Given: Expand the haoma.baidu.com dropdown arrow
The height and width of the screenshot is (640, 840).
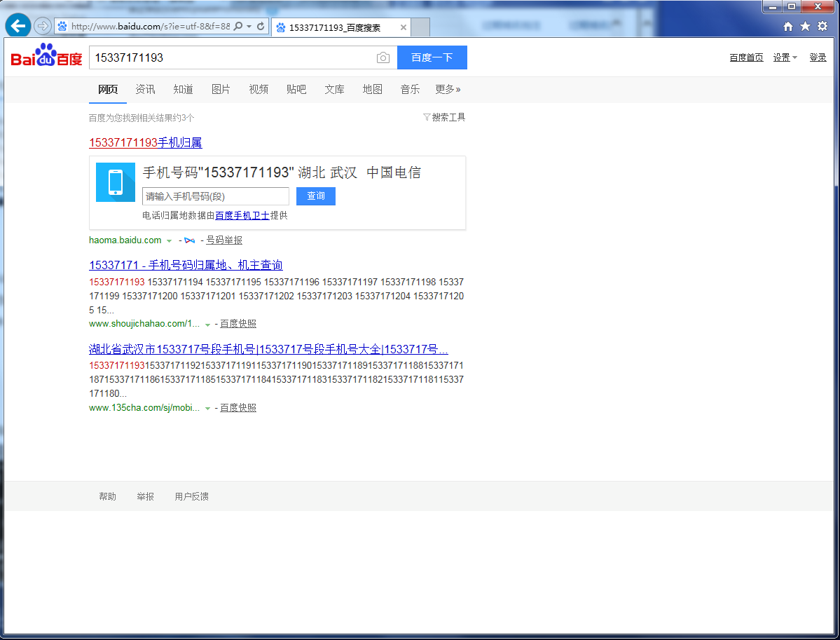Looking at the screenshot, I should [169, 240].
